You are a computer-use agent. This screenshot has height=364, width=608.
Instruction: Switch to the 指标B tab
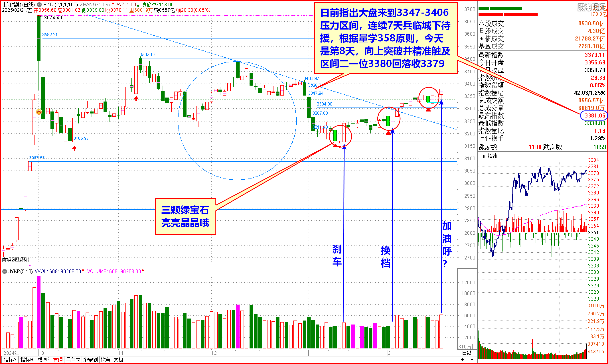[27, 360]
